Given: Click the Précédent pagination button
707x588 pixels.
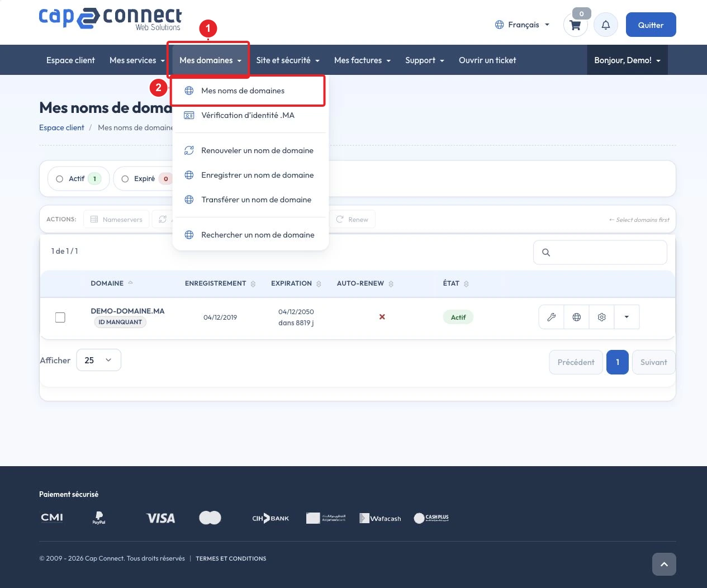Looking at the screenshot, I should coord(576,362).
